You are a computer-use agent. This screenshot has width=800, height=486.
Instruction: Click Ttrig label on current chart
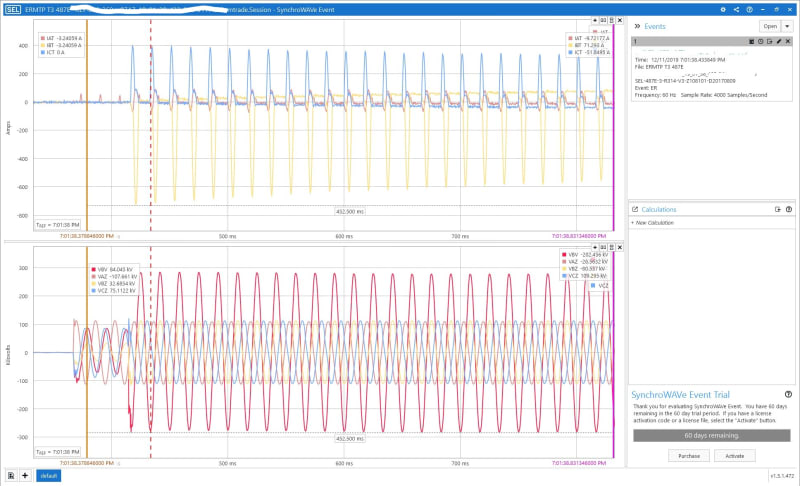58,225
